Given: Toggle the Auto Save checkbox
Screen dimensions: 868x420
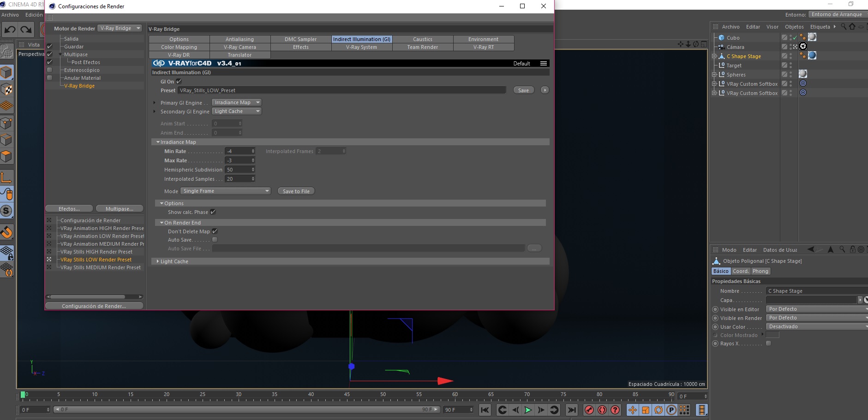Looking at the screenshot, I should click(215, 240).
